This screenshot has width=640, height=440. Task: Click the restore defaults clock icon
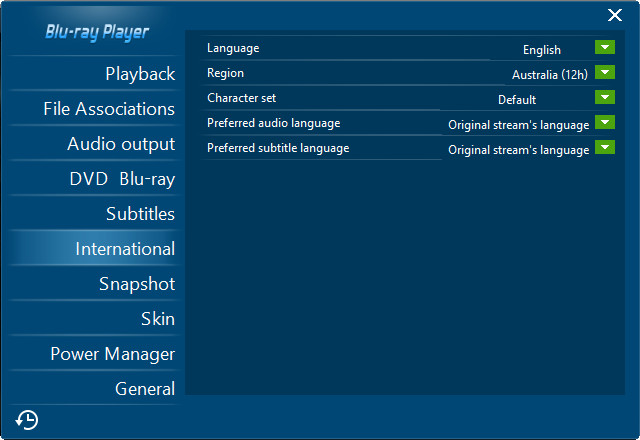pos(27,420)
